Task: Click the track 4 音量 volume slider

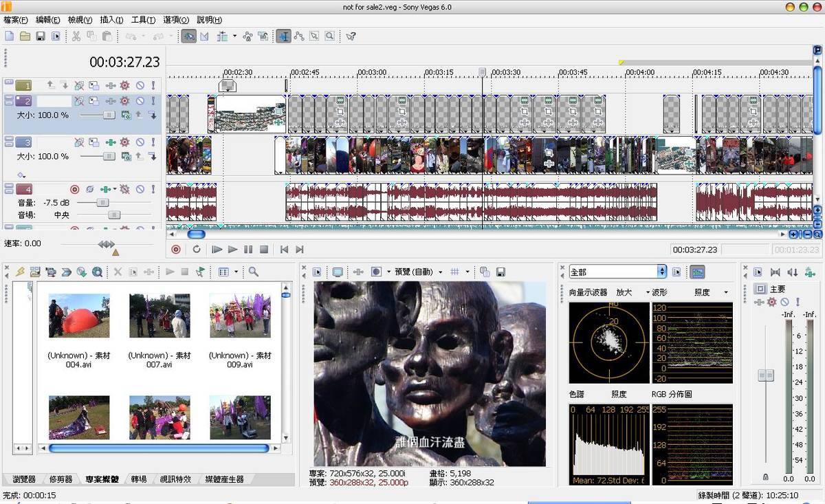Action: pyautogui.click(x=102, y=203)
